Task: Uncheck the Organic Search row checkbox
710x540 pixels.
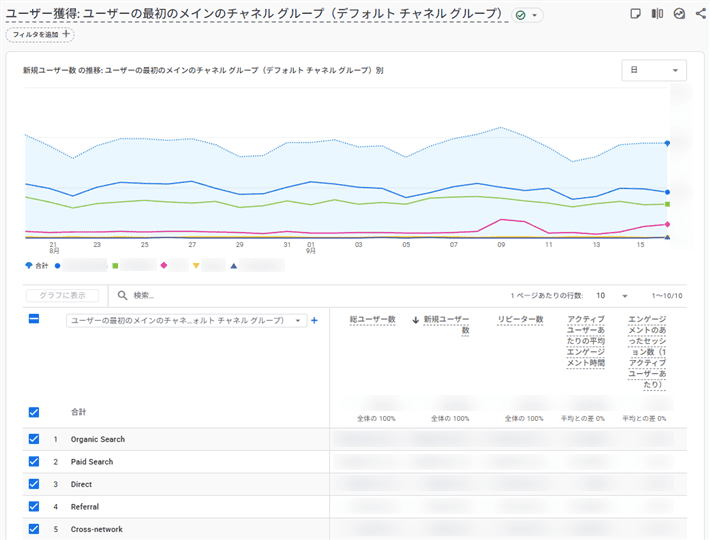Action: [34, 439]
